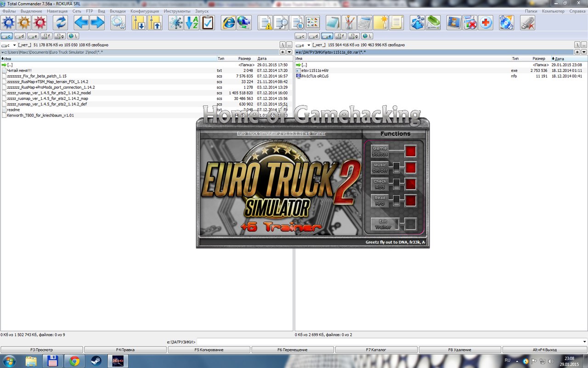Open right panel favorites asterisk button
588x368 pixels.
tap(577, 52)
